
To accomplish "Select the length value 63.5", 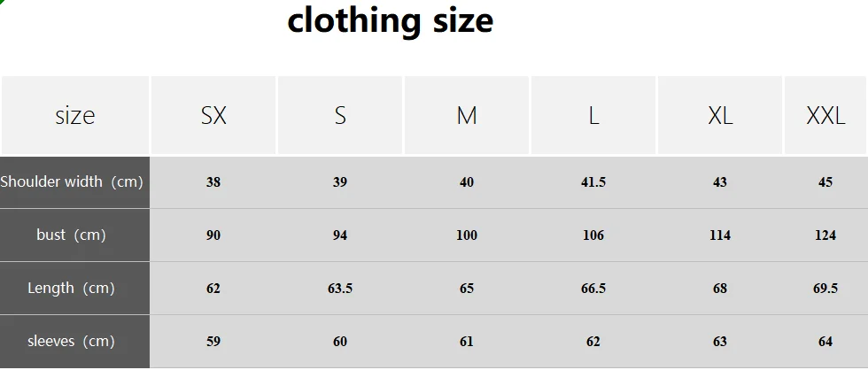I will [x=340, y=289].
